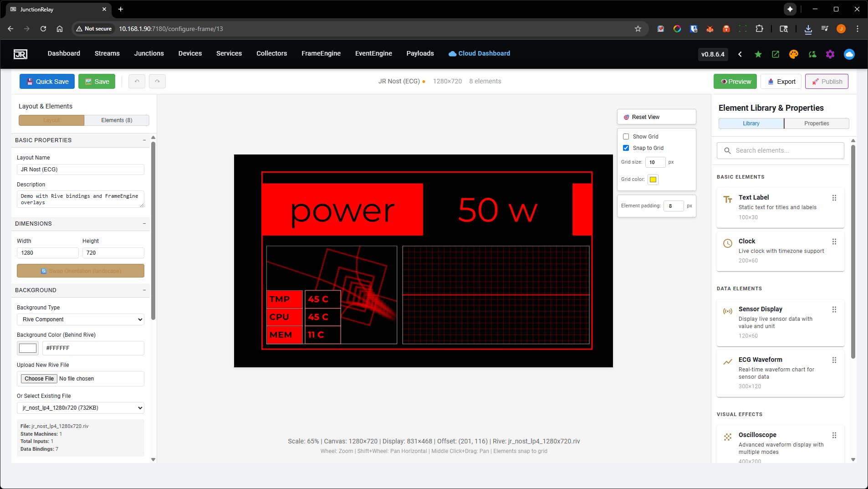This screenshot has height=489, width=868.
Task: Select the Text Label element icon
Action: coord(727,198)
